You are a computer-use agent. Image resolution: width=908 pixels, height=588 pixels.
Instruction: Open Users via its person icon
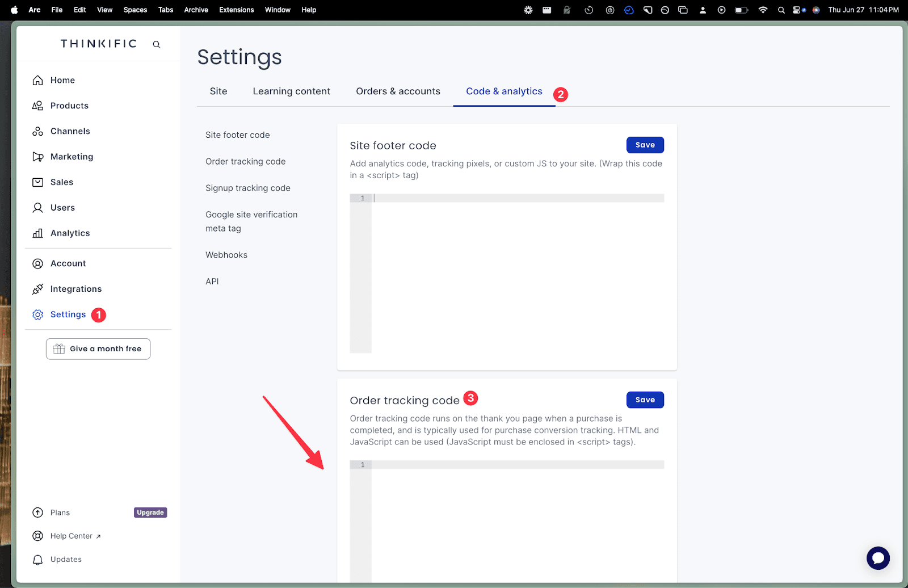pyautogui.click(x=37, y=208)
